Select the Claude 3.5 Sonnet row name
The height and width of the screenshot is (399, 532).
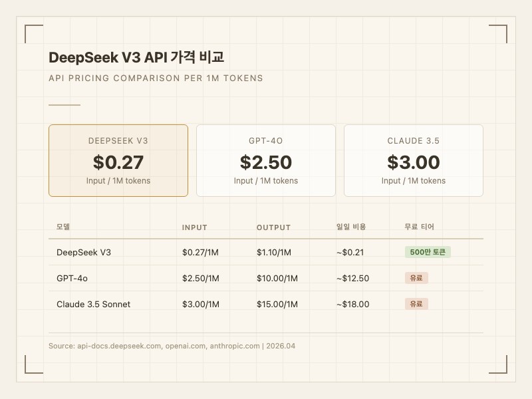(94, 304)
